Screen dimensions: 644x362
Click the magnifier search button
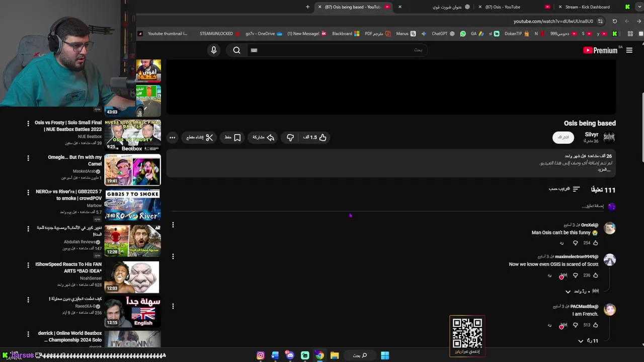236,50
